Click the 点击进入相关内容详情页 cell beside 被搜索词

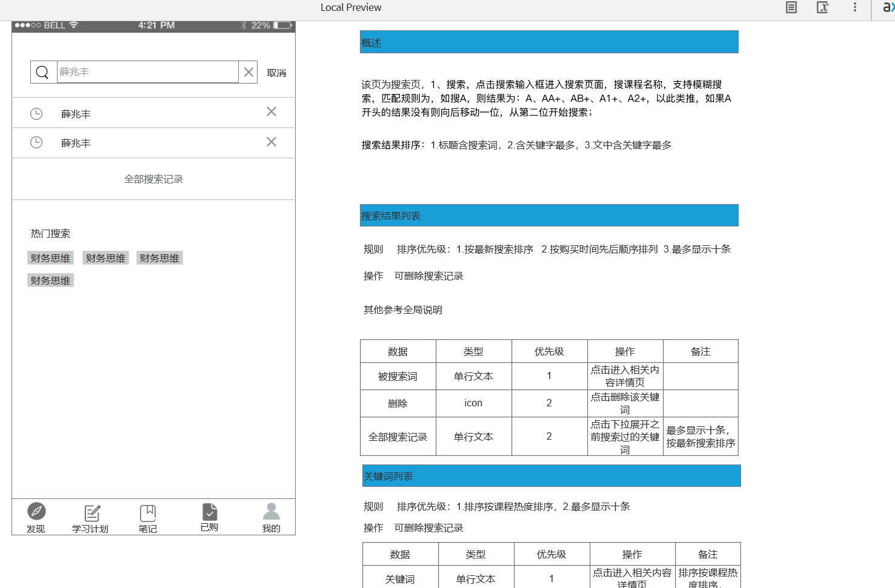pyautogui.click(x=625, y=376)
